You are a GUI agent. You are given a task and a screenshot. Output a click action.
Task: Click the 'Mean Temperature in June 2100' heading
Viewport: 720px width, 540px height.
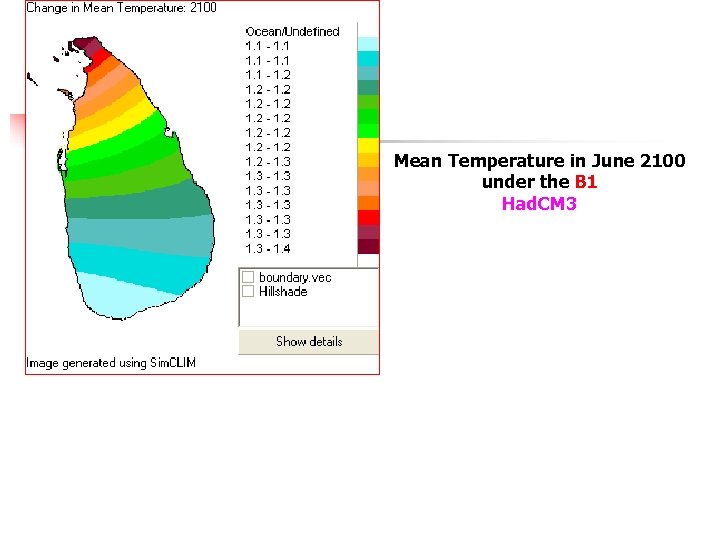pyautogui.click(x=540, y=161)
